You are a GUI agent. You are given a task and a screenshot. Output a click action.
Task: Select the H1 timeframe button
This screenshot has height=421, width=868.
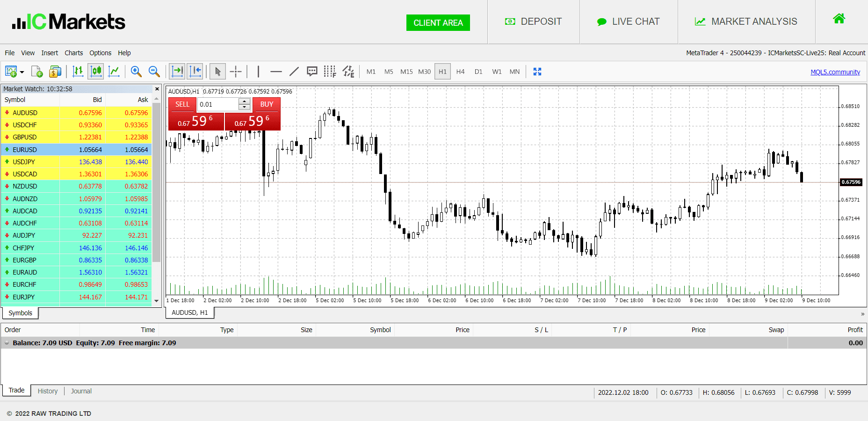point(442,72)
